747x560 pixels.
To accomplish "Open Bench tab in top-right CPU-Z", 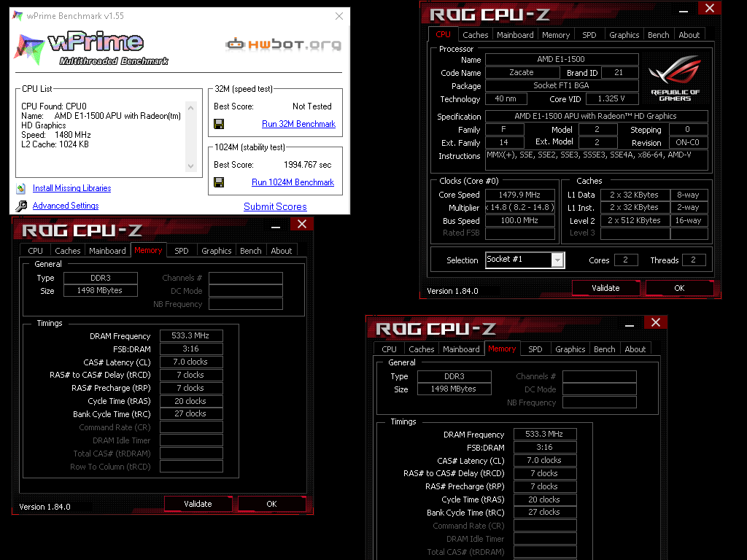I will [659, 35].
